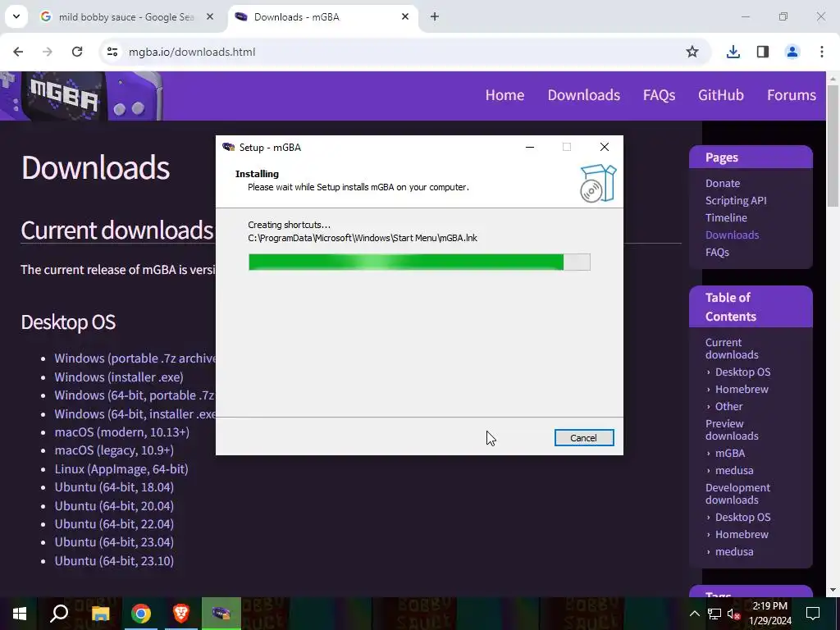Open Downloads in site navigation

pyautogui.click(x=583, y=95)
